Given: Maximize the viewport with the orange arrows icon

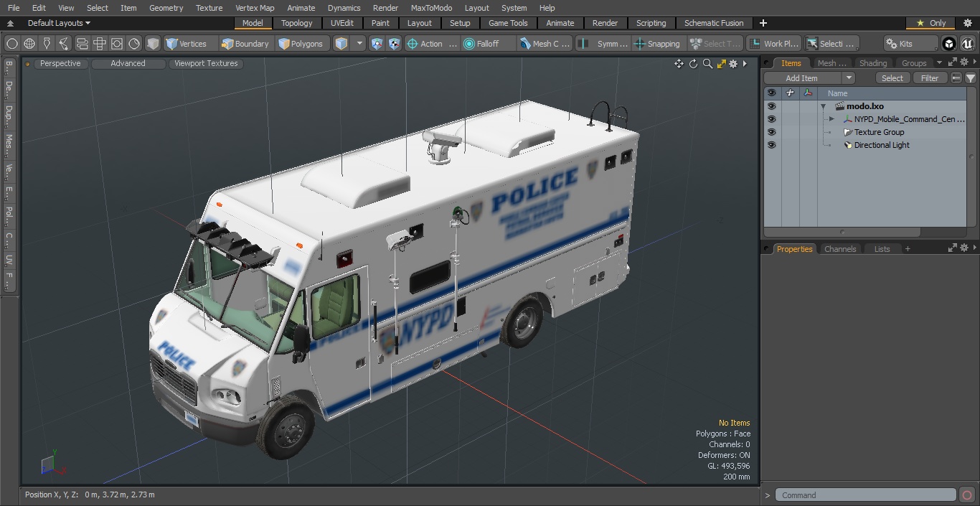Looking at the screenshot, I should (x=722, y=64).
